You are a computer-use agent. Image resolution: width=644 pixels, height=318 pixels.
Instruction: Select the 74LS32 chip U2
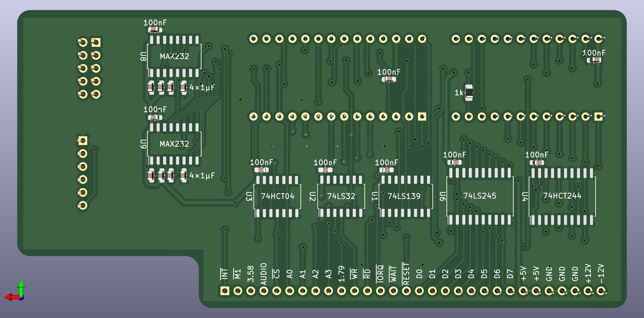341,196
